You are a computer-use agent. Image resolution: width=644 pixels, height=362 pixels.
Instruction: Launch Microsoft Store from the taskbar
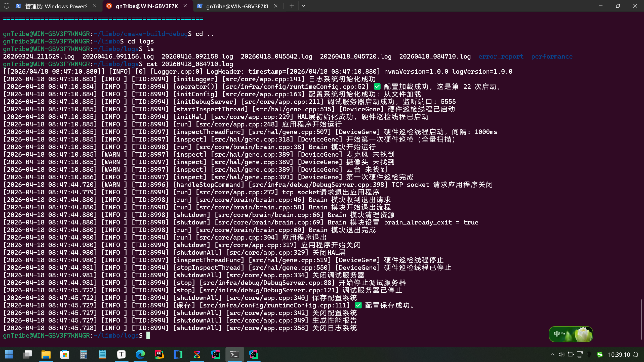(x=65, y=354)
